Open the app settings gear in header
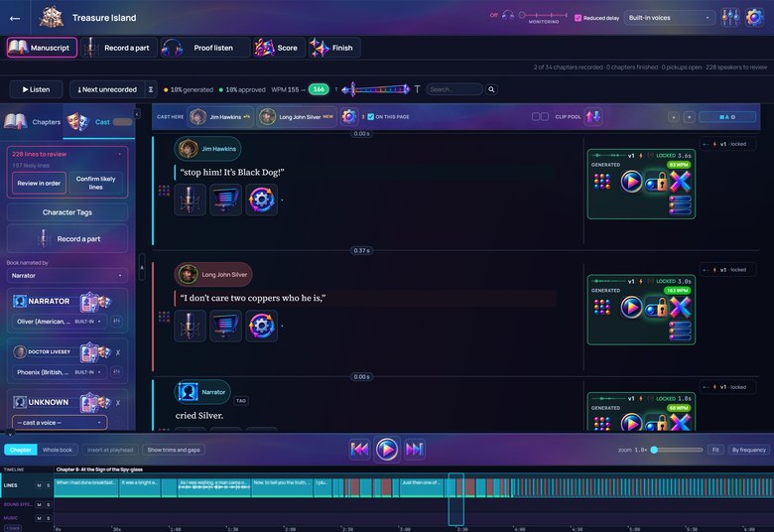Viewport: 774px width, 532px height. [754, 18]
